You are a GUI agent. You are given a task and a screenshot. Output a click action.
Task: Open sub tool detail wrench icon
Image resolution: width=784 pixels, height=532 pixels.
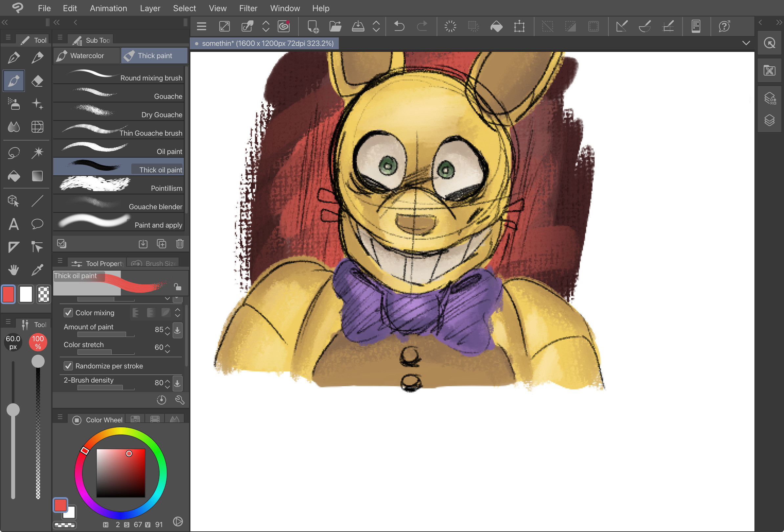[180, 400]
